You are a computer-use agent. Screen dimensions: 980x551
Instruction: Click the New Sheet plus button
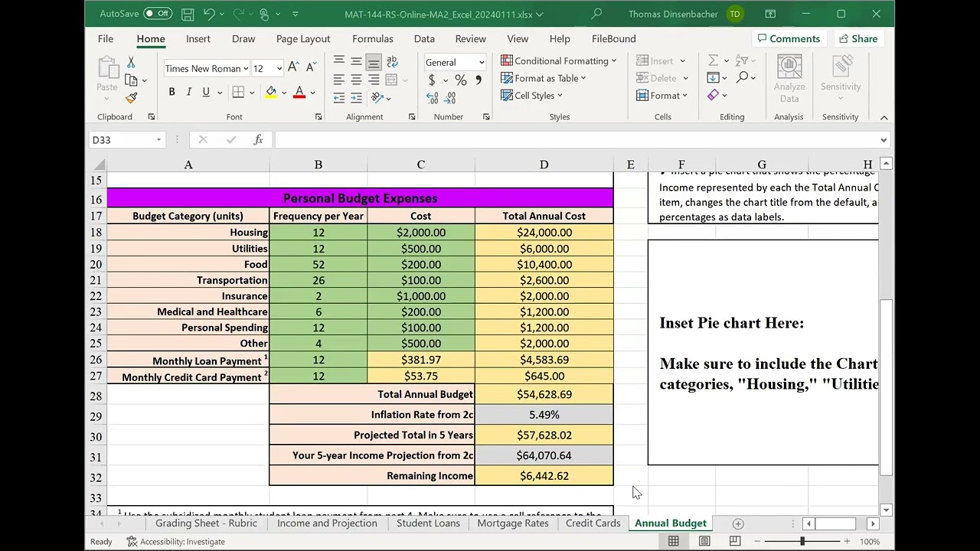coord(737,523)
